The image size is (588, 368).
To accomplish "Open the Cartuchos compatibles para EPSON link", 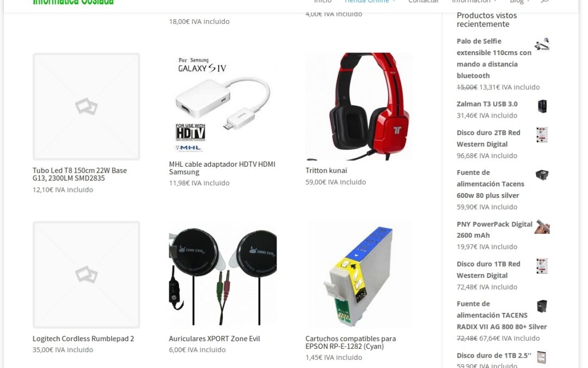I will [351, 342].
